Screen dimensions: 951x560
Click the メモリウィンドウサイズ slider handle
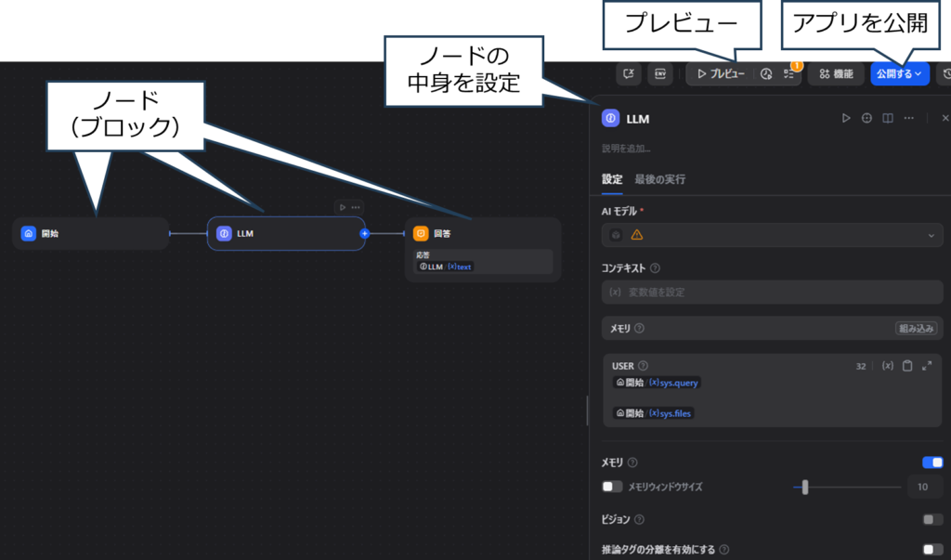[x=805, y=487]
